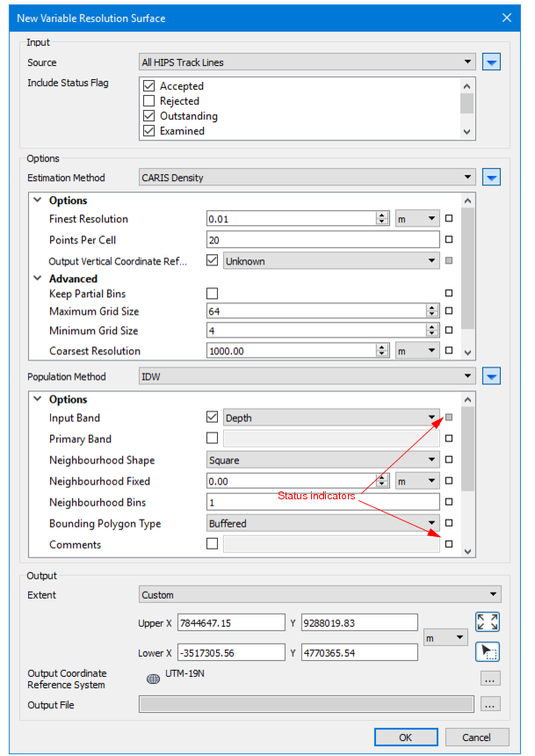The height and width of the screenshot is (756, 535).
Task: Open the blue options menu beside Source
Action: (492, 62)
